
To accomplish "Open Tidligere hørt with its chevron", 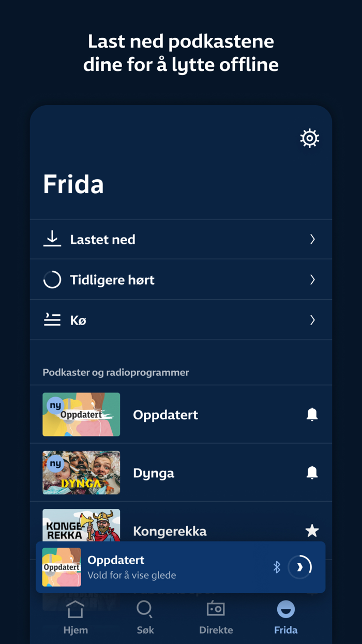I will click(312, 279).
